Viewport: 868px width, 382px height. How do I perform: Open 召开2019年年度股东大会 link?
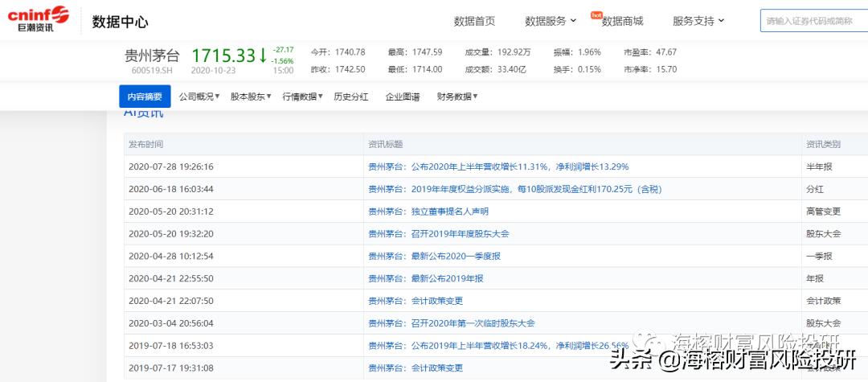439,234
